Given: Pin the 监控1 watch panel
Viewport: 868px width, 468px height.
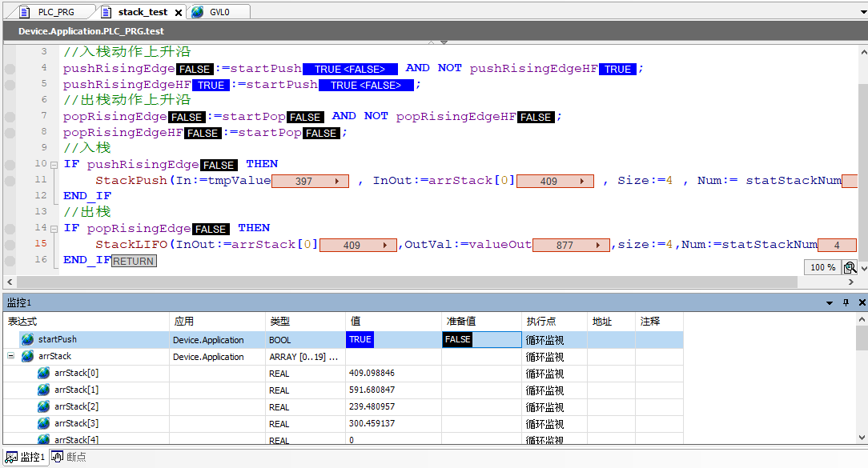Looking at the screenshot, I should [846, 302].
